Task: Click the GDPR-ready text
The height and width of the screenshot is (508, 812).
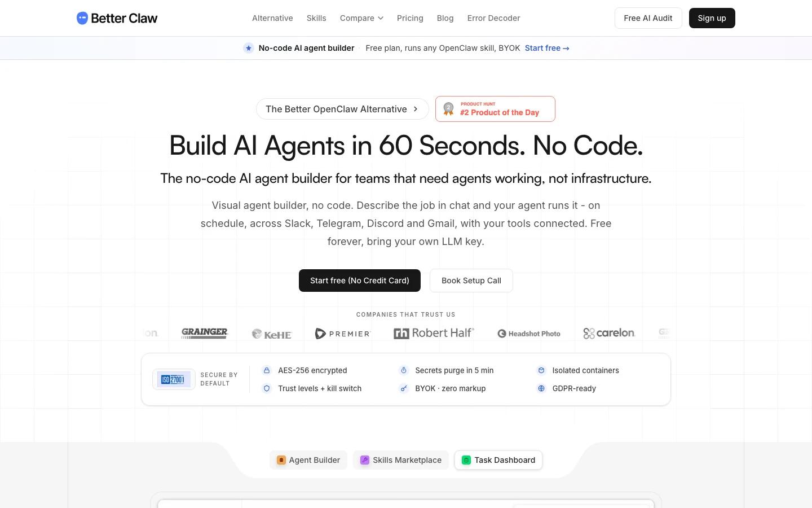Action: pos(574,388)
